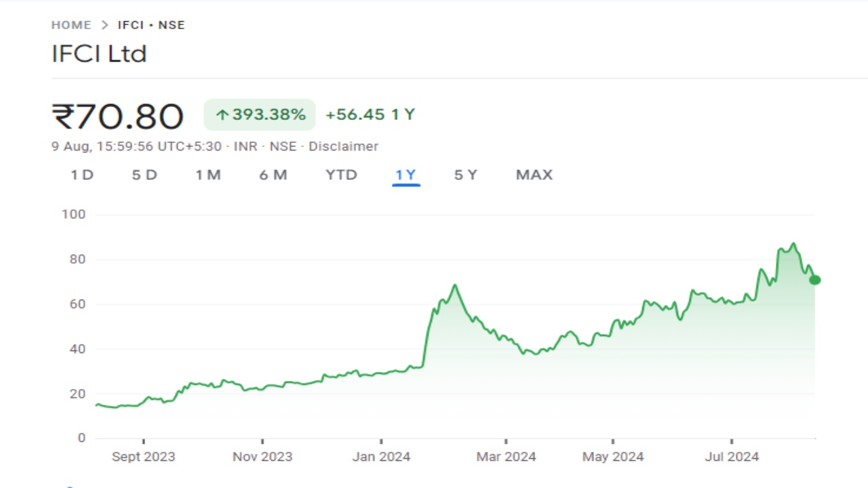Click the IFCI • NSE breadcrumb
868x488 pixels.
point(151,25)
